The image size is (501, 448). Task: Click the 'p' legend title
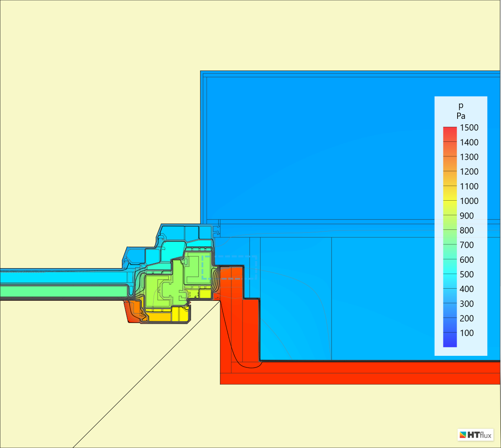[461, 106]
